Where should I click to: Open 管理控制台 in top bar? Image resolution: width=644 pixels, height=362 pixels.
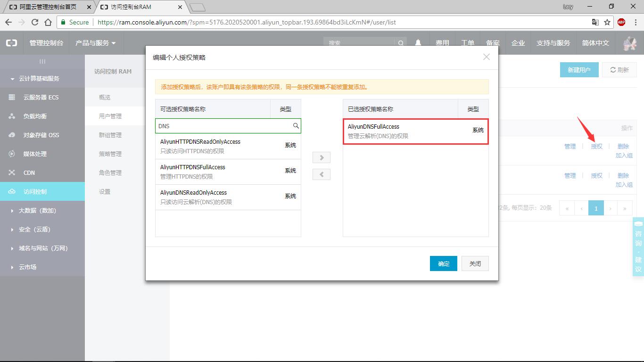coord(46,43)
